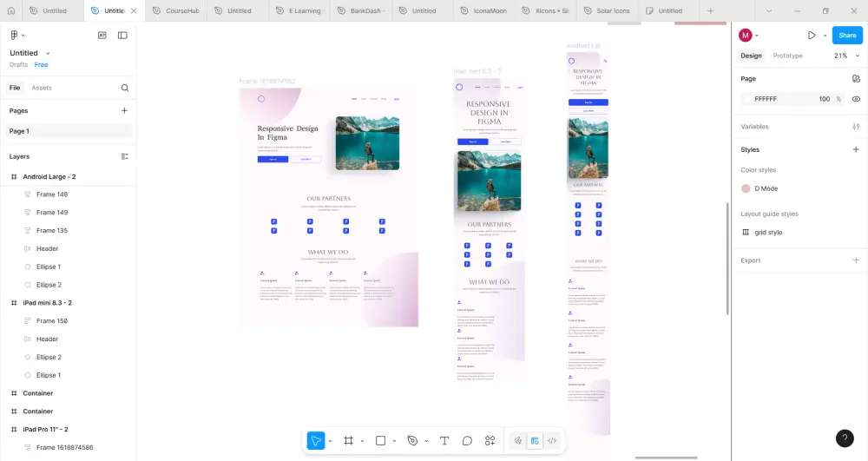Toggle page background visibility eye icon

tap(856, 99)
